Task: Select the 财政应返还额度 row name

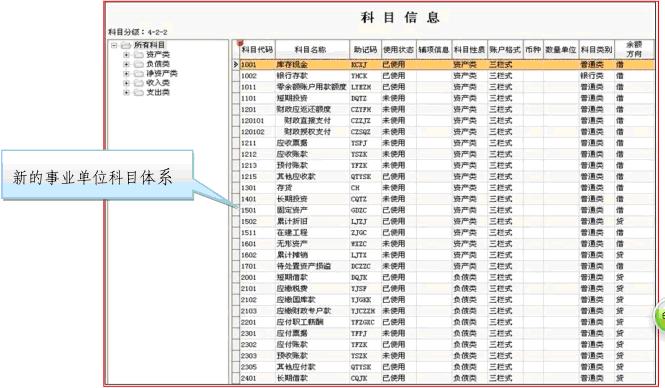Action: coord(312,109)
